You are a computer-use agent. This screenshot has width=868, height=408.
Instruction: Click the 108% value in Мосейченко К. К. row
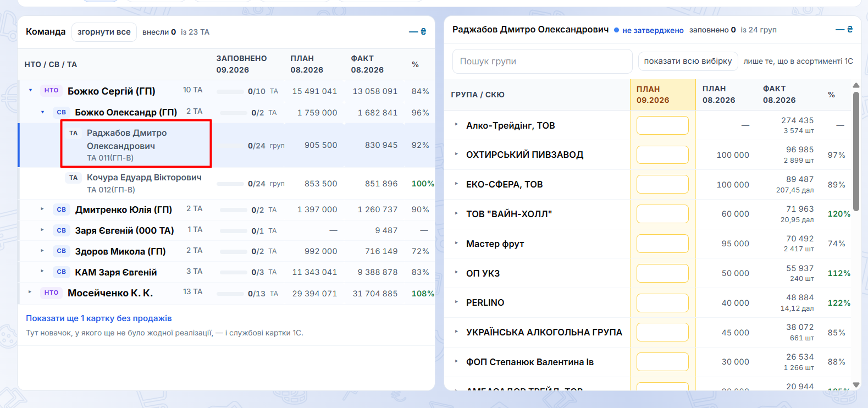(x=423, y=294)
